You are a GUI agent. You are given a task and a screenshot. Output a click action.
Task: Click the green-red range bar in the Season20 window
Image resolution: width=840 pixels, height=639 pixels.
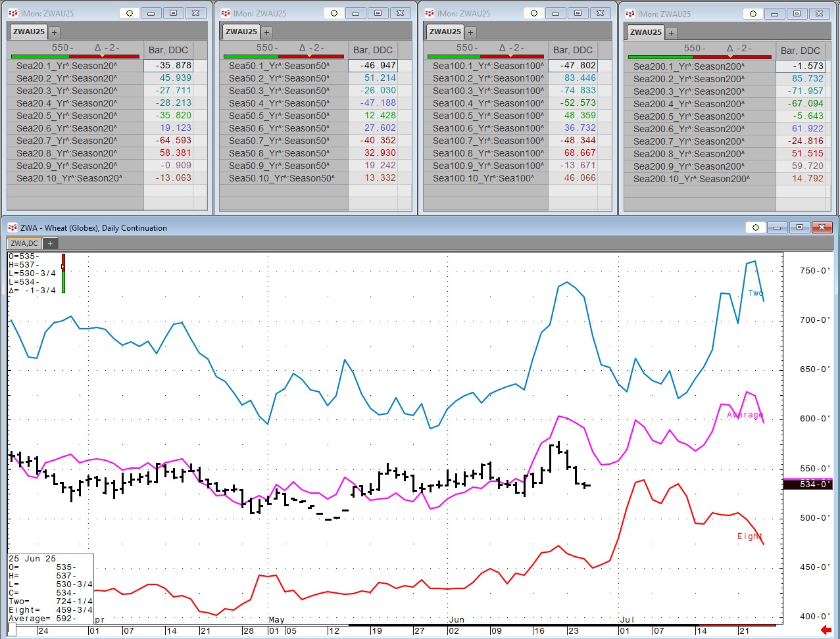pos(76,57)
